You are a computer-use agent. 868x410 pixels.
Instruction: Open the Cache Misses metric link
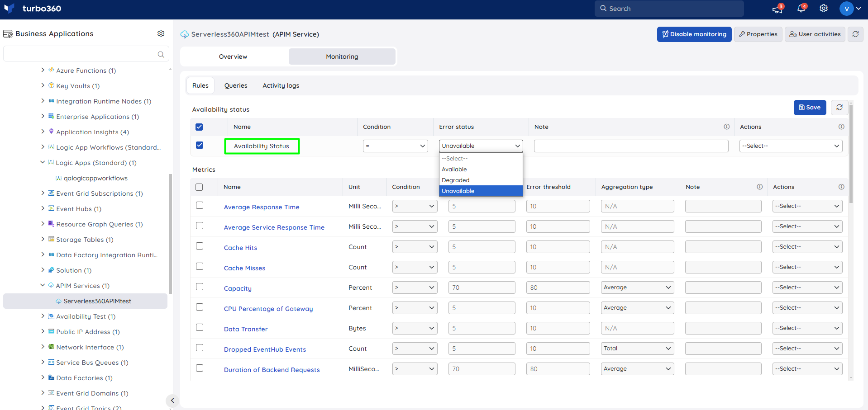click(x=244, y=268)
